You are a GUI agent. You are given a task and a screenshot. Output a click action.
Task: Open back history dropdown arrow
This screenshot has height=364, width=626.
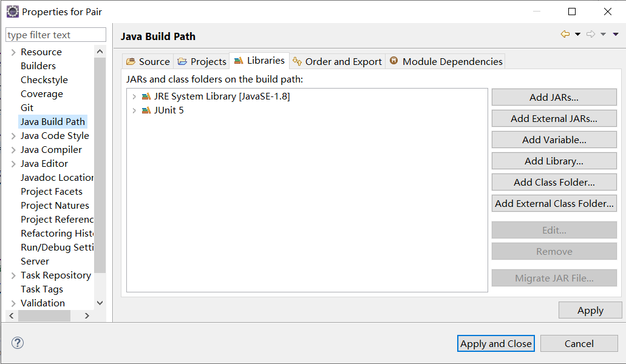577,35
